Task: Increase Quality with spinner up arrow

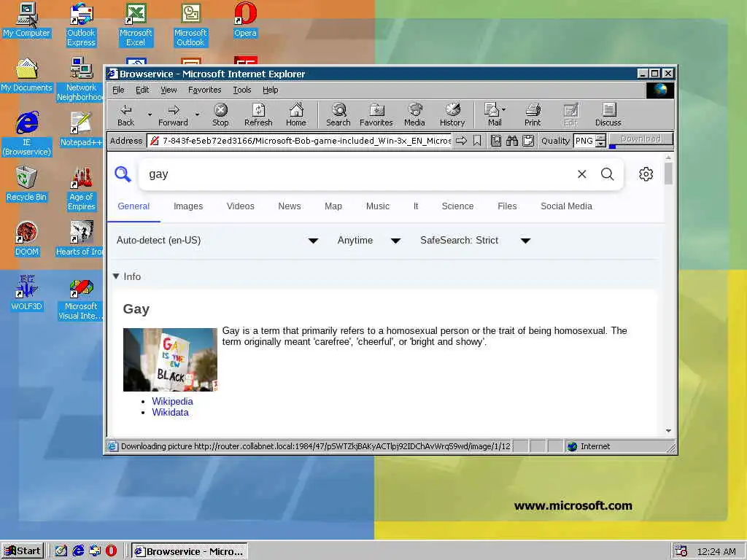Action: [x=601, y=138]
